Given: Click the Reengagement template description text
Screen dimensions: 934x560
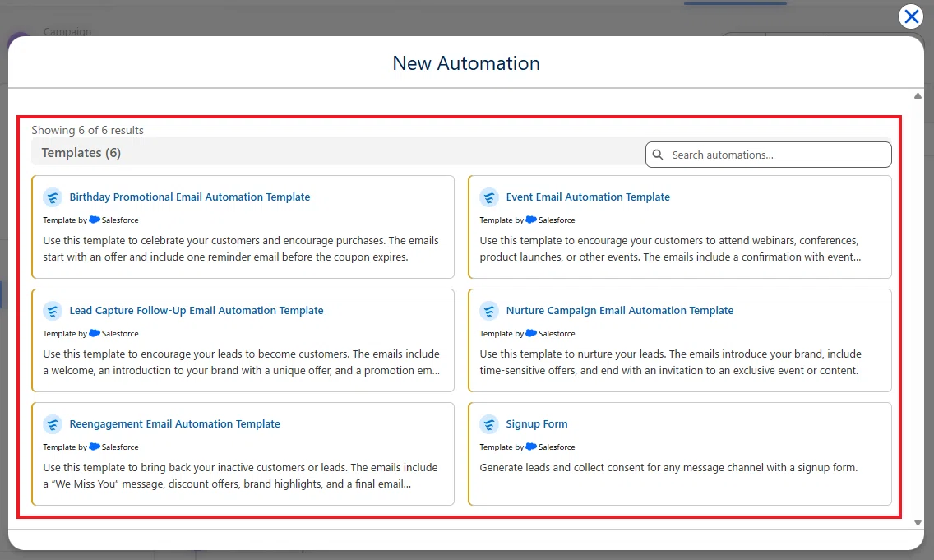Looking at the screenshot, I should click(x=240, y=476).
